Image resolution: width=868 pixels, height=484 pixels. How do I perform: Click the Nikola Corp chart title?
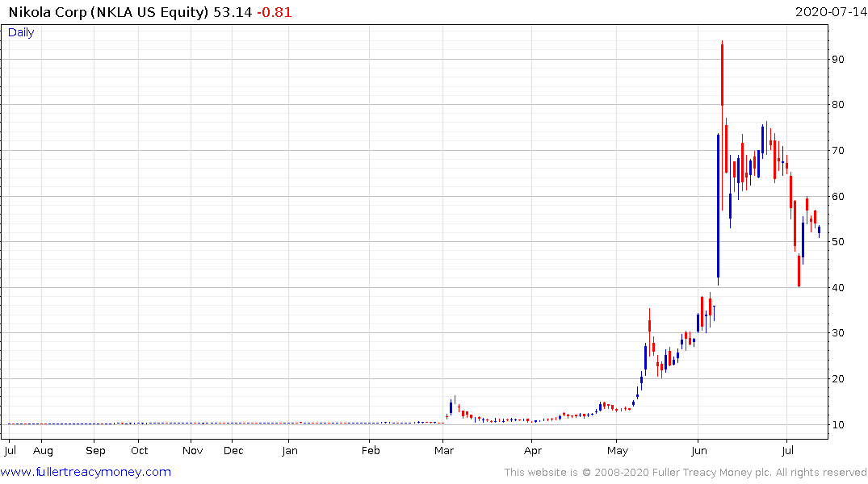tap(108, 12)
